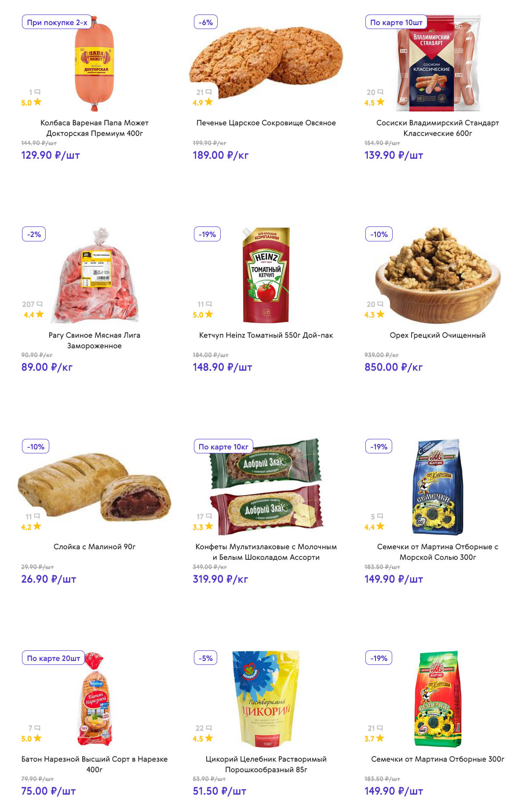Click the Владимирский Стандарт sausages image
532x810 pixels.
click(x=437, y=64)
